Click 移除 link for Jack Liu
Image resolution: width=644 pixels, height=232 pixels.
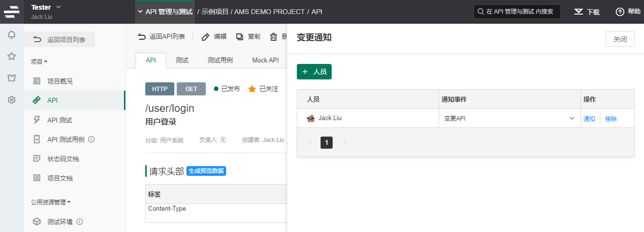click(x=611, y=119)
